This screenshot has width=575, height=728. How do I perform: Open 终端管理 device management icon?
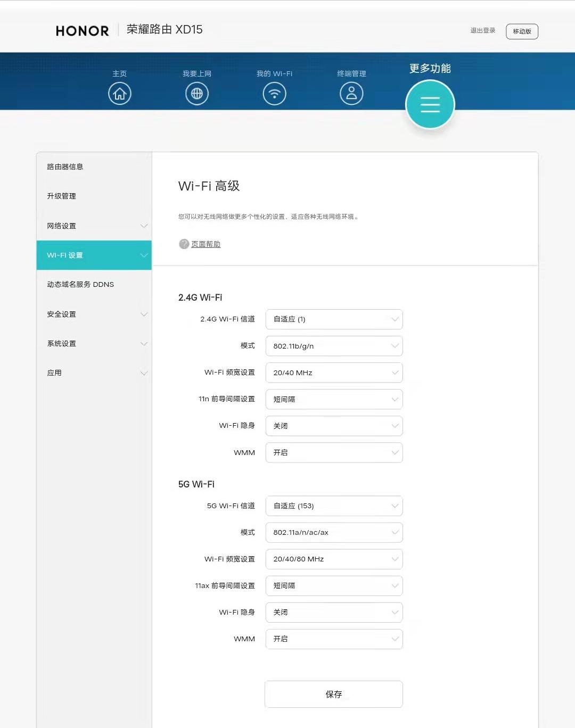coord(351,93)
